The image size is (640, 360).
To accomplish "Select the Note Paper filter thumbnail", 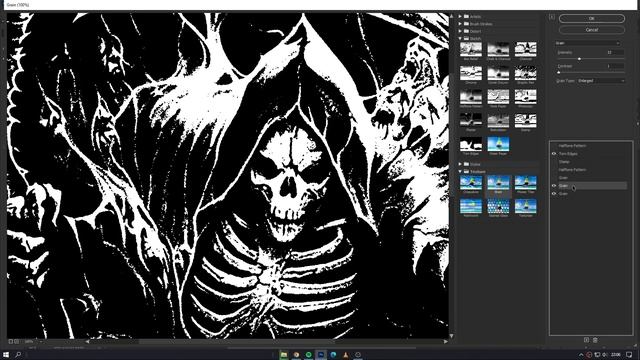I will click(x=498, y=96).
